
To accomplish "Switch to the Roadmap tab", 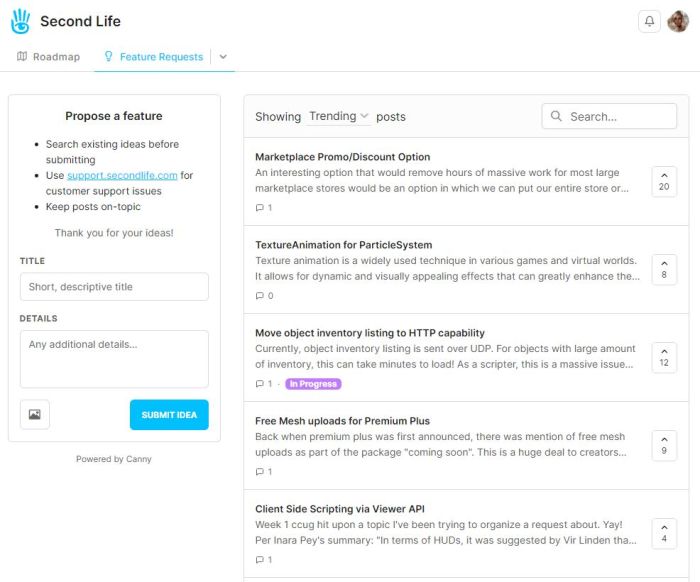I will (x=48, y=57).
